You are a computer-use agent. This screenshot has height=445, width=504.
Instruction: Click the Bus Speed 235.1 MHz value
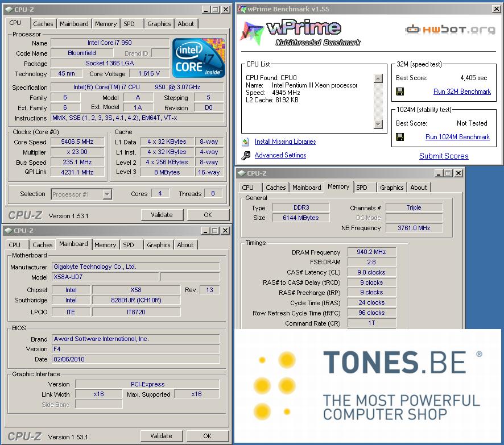(77, 163)
